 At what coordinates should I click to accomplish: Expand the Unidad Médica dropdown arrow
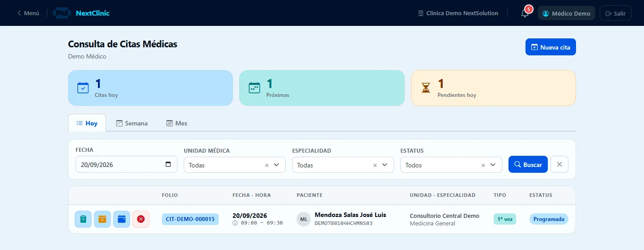[x=276, y=165]
